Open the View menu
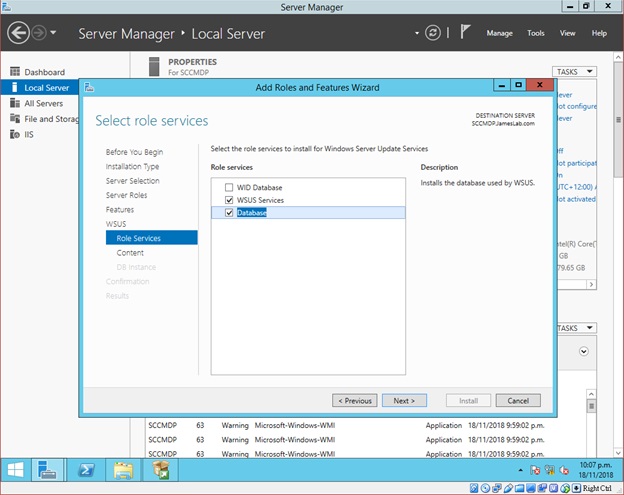Screen dimensions: 624x495 point(567,33)
